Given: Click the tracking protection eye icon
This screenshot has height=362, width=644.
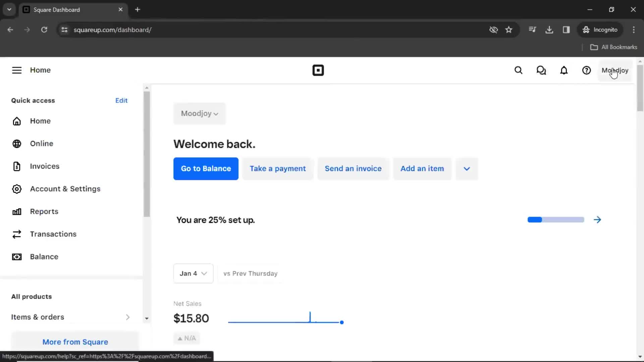Looking at the screenshot, I should (493, 29).
